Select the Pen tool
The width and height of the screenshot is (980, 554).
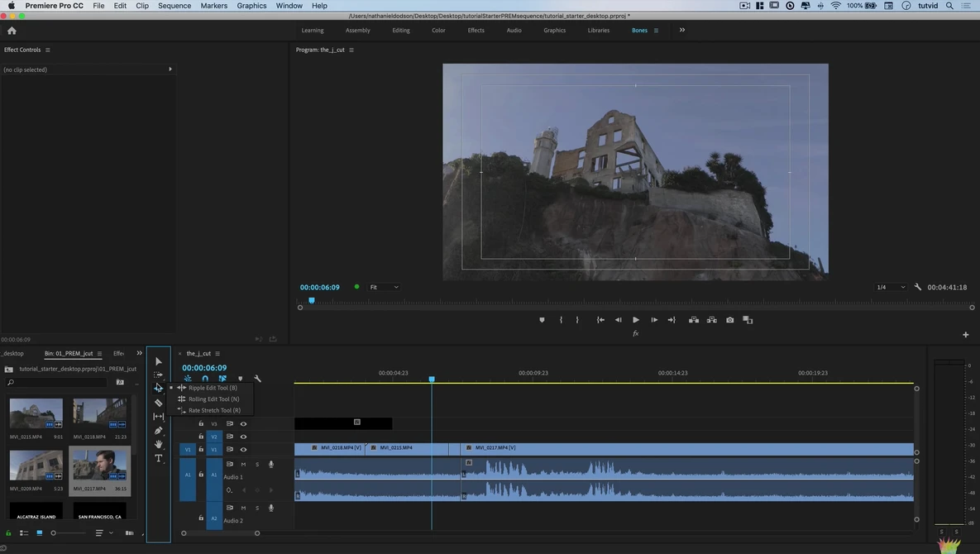click(158, 430)
